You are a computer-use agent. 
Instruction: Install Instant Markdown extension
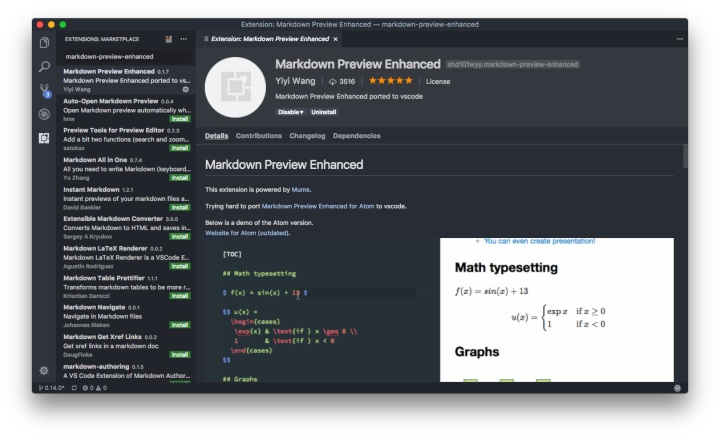tap(180, 208)
